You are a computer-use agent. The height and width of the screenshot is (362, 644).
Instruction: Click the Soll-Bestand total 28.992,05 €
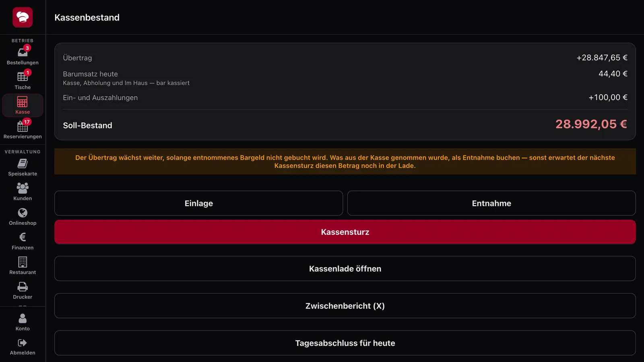[x=591, y=124]
